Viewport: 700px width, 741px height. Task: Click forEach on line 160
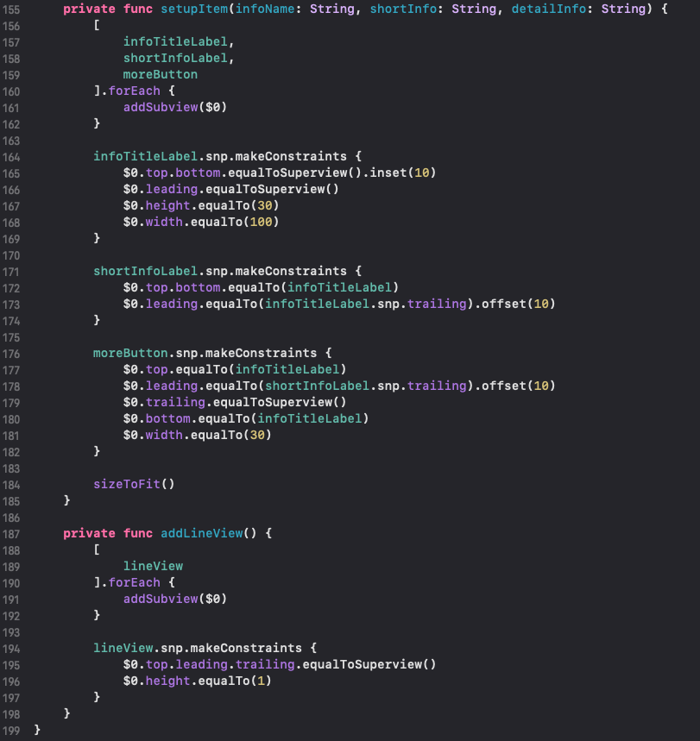[135, 91]
